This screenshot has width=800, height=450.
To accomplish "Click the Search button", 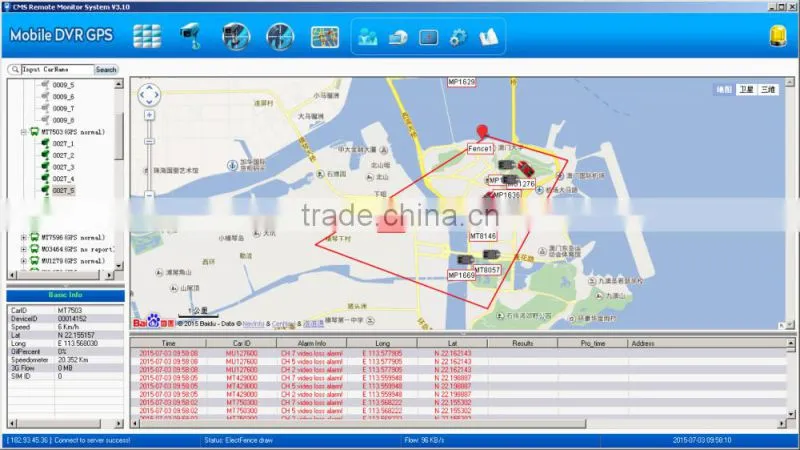I will coord(106,69).
